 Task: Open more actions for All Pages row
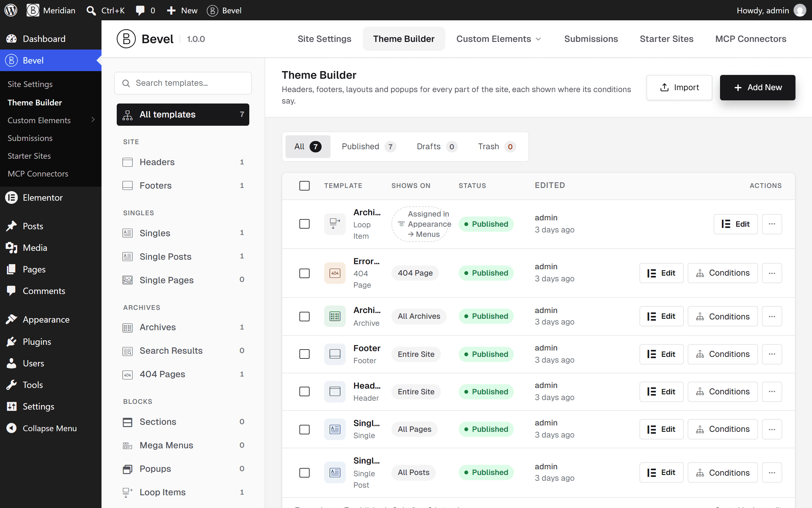tap(772, 429)
